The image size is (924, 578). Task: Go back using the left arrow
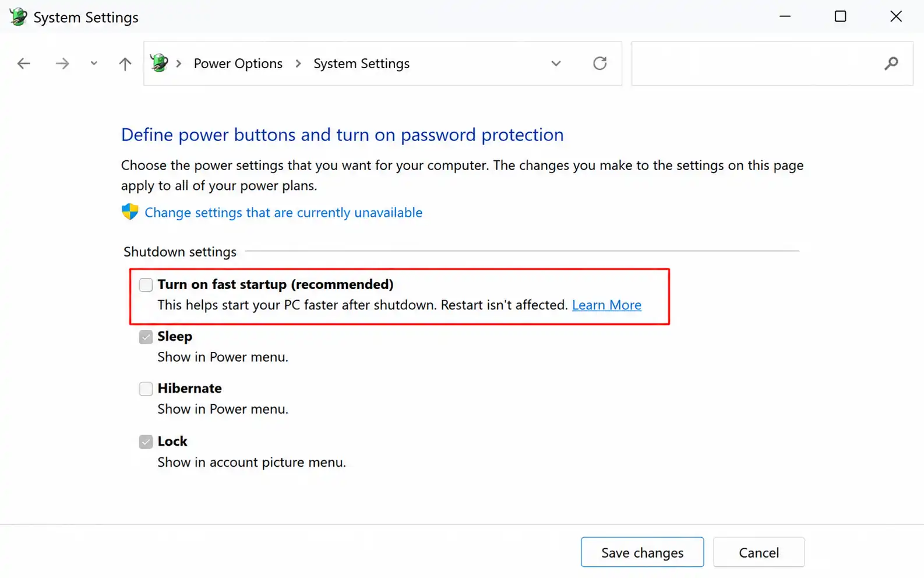click(24, 64)
